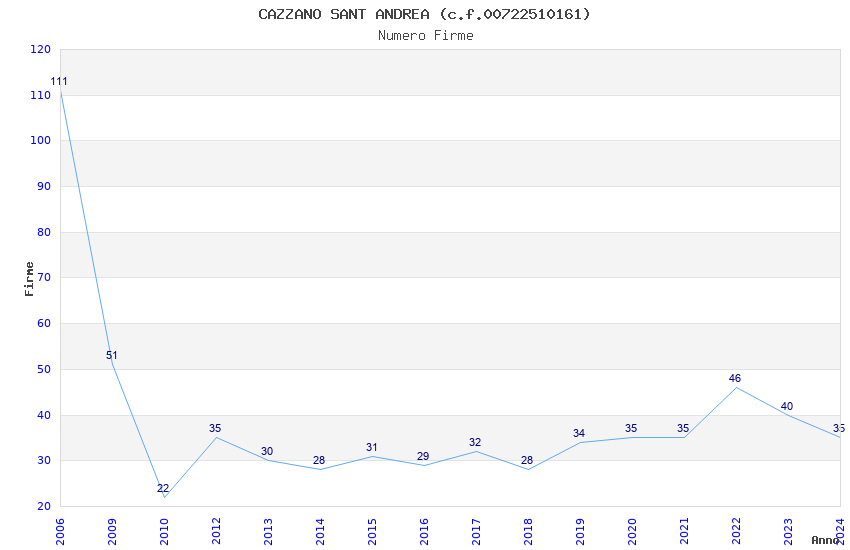This screenshot has height=550, width=850.
Task: Select the data label 111 for 2006
Action: point(59,82)
